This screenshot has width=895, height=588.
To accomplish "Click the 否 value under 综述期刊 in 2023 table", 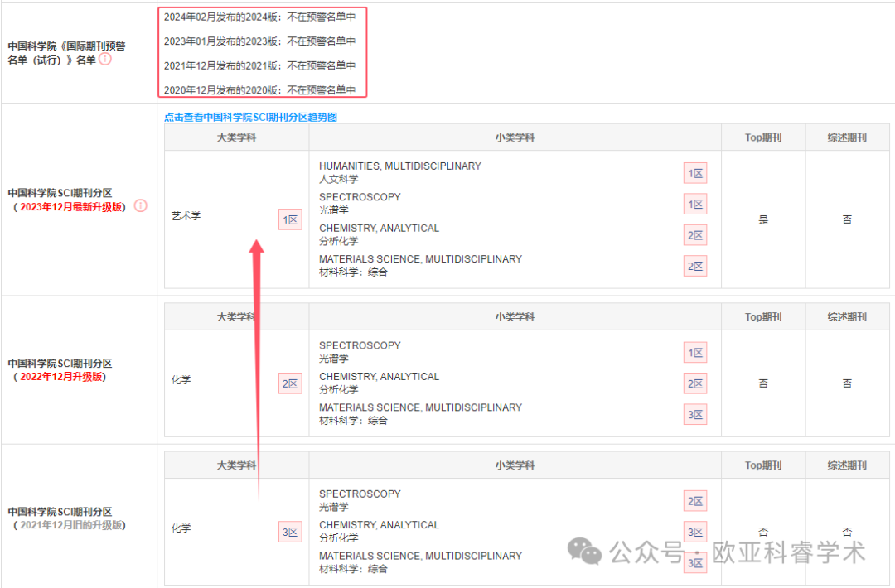I will [847, 219].
